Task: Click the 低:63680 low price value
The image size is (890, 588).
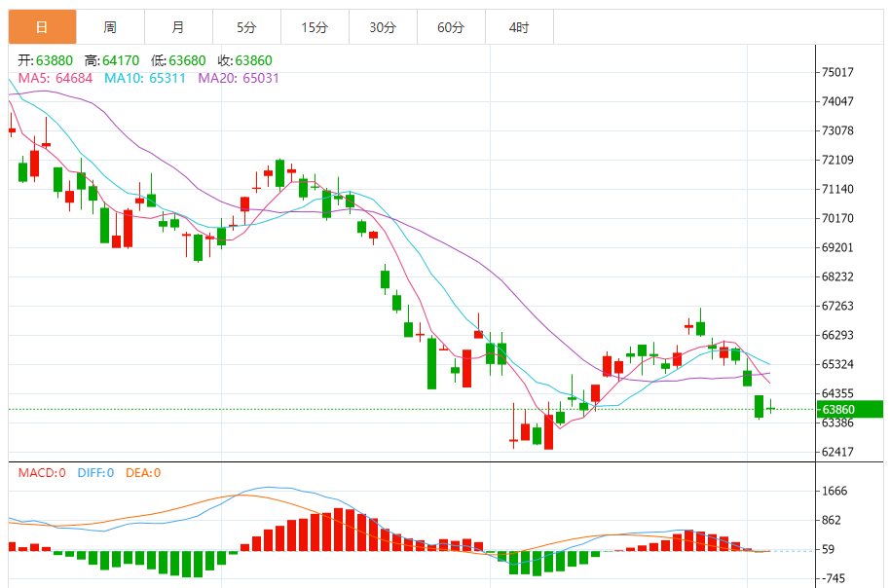Action: (178, 60)
